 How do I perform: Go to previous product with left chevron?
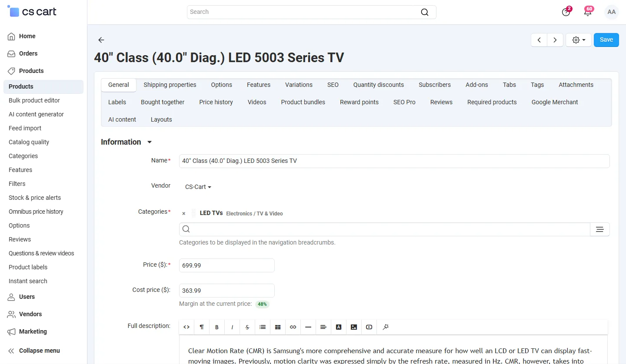[x=539, y=40]
